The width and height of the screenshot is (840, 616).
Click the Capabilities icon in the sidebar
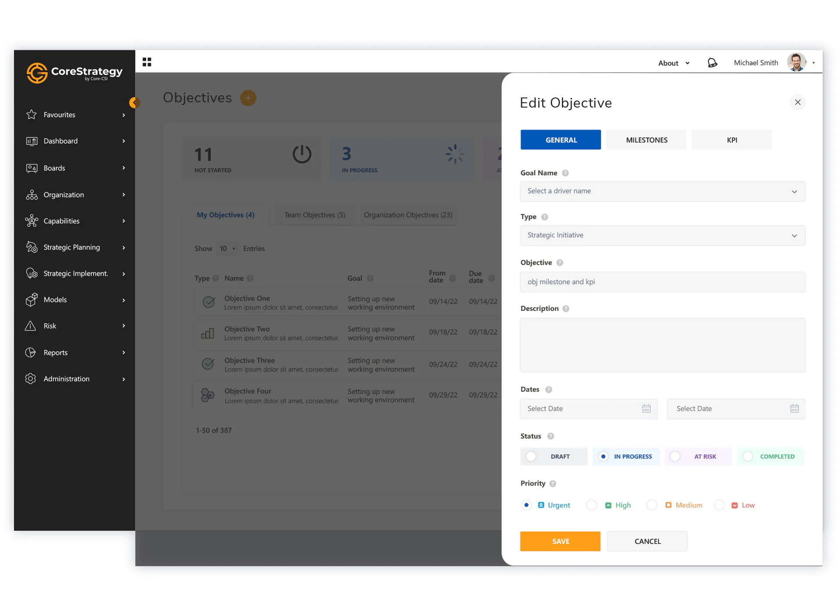coord(31,221)
